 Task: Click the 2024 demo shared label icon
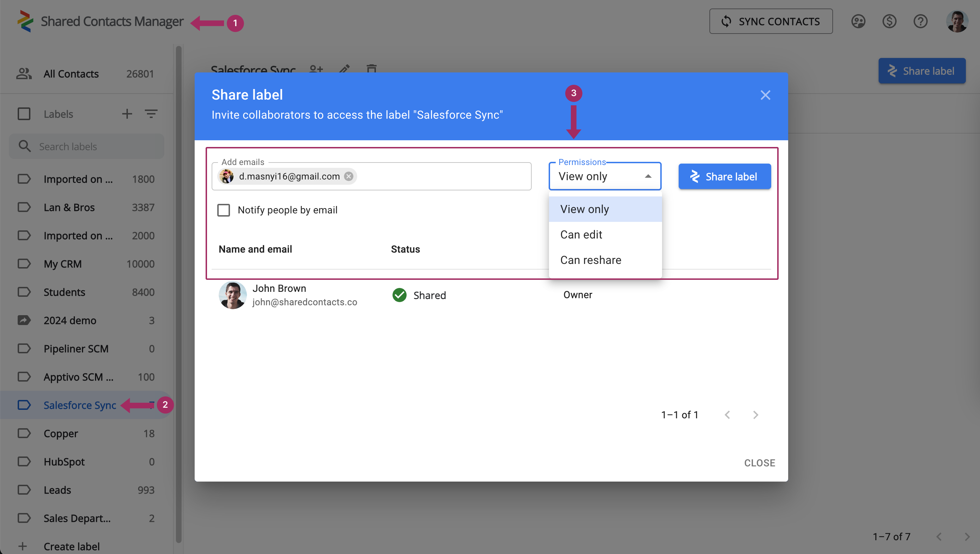24,320
